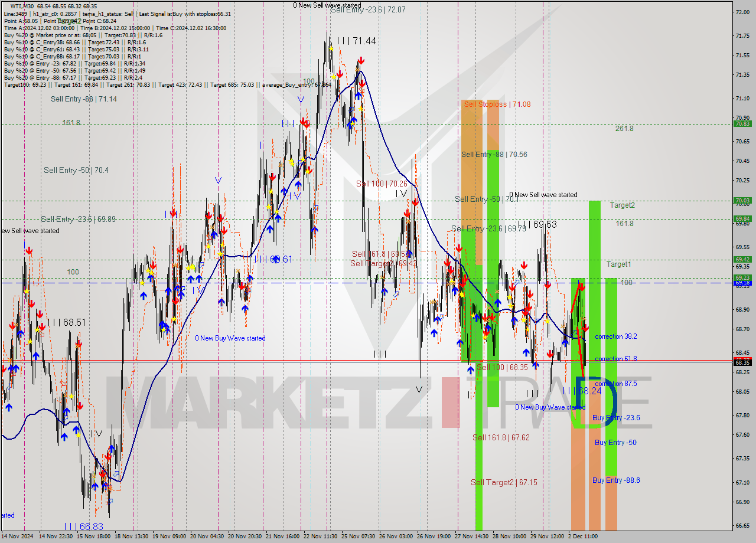756x543 pixels.
Task: Click the blue 69.18 price tag on axis
Action: [742, 283]
